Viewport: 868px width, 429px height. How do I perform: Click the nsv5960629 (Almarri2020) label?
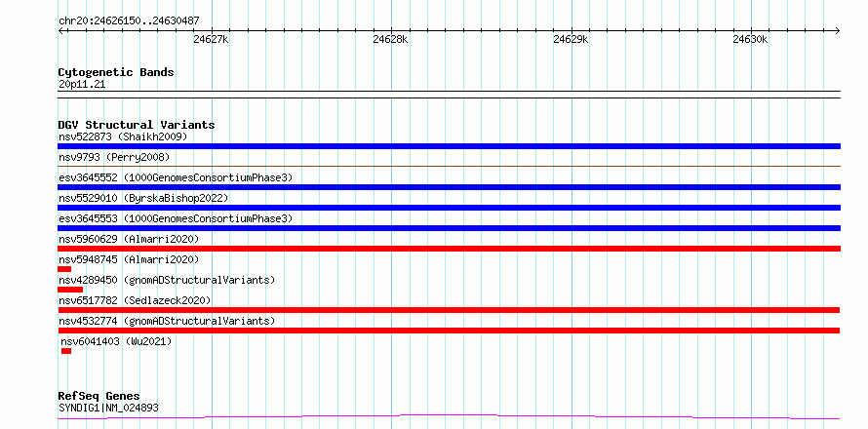click(129, 239)
